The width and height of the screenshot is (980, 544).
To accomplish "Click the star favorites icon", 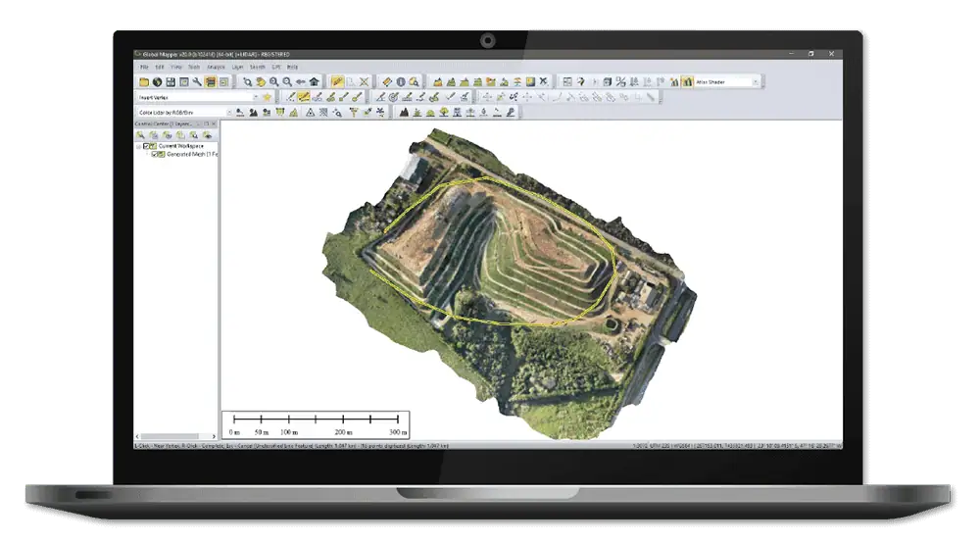I will [268, 97].
